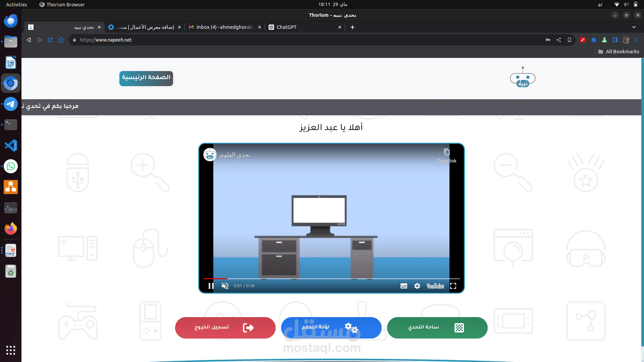
Task: Click تسجيل الخروج logout button
Action: coord(225,327)
